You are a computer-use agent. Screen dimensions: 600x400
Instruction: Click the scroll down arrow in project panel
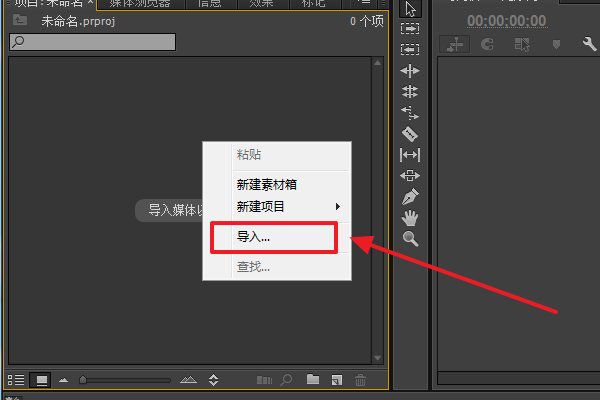coord(378,358)
